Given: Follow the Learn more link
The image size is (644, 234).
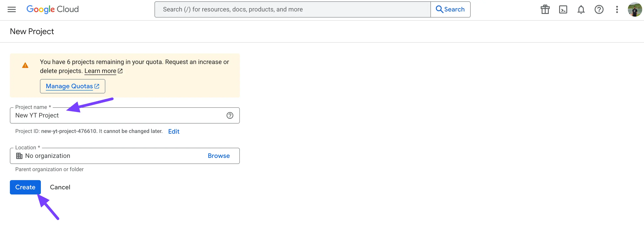Looking at the screenshot, I should pos(101,71).
